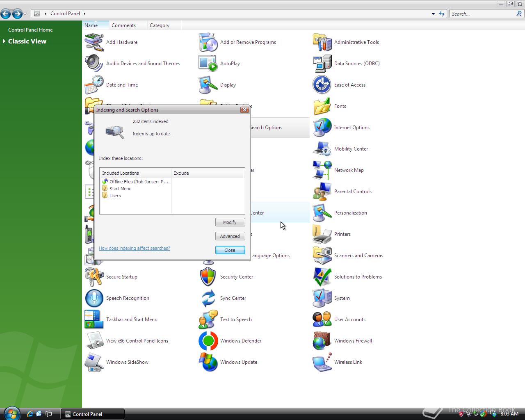The height and width of the screenshot is (420, 525).
Task: Expand the address bar history dropdown
Action: pos(433,14)
